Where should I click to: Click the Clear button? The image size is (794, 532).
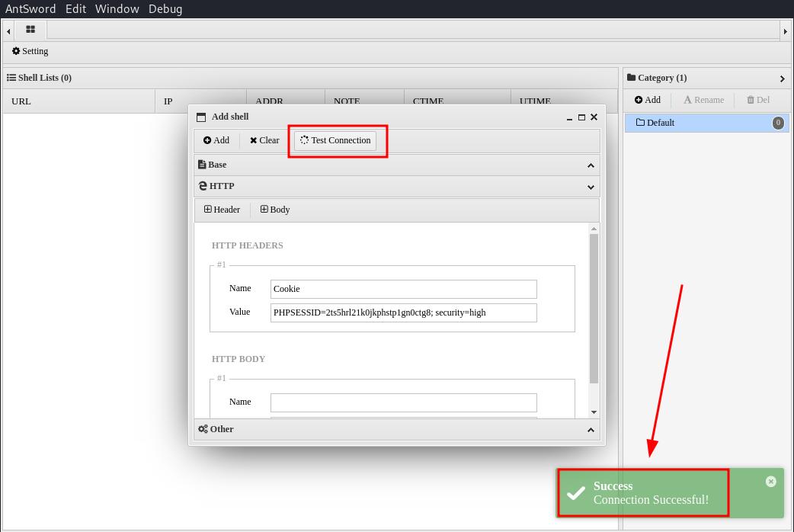point(264,140)
